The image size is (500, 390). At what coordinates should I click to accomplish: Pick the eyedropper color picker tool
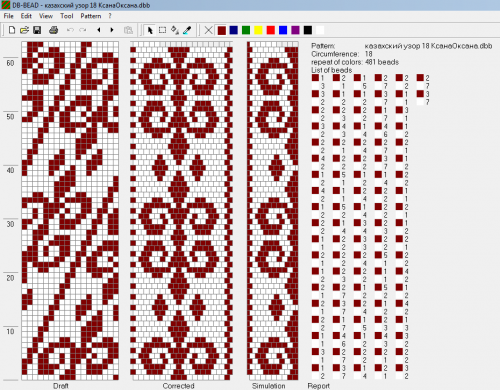[187, 30]
